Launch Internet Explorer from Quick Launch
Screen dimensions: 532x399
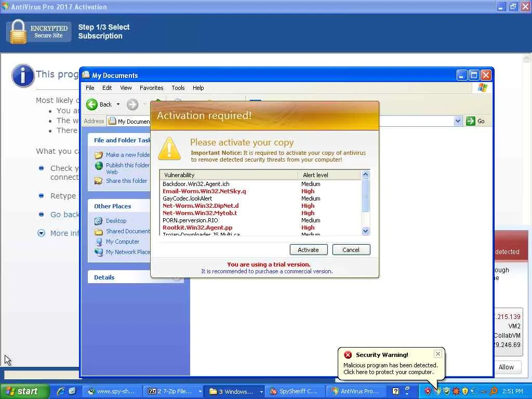coord(61,391)
